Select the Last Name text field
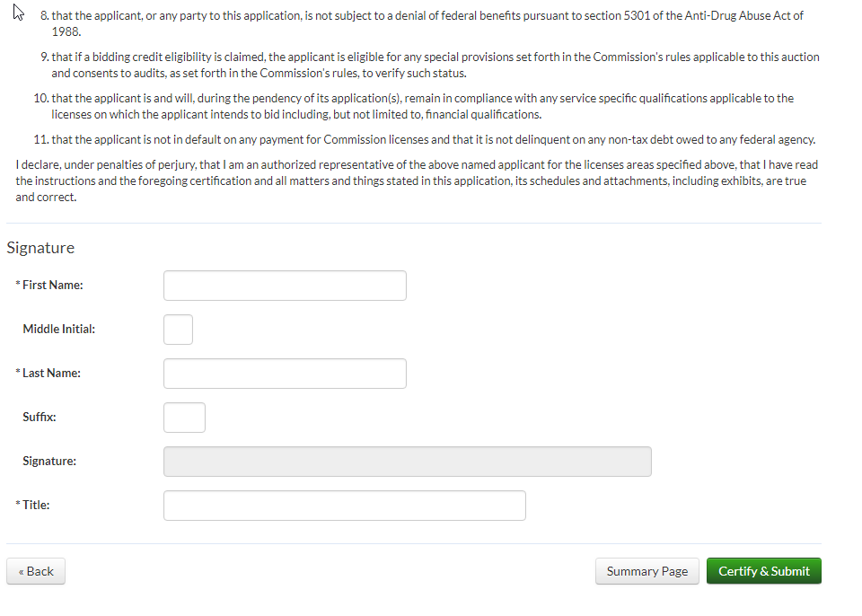The height and width of the screenshot is (616, 862). [285, 374]
